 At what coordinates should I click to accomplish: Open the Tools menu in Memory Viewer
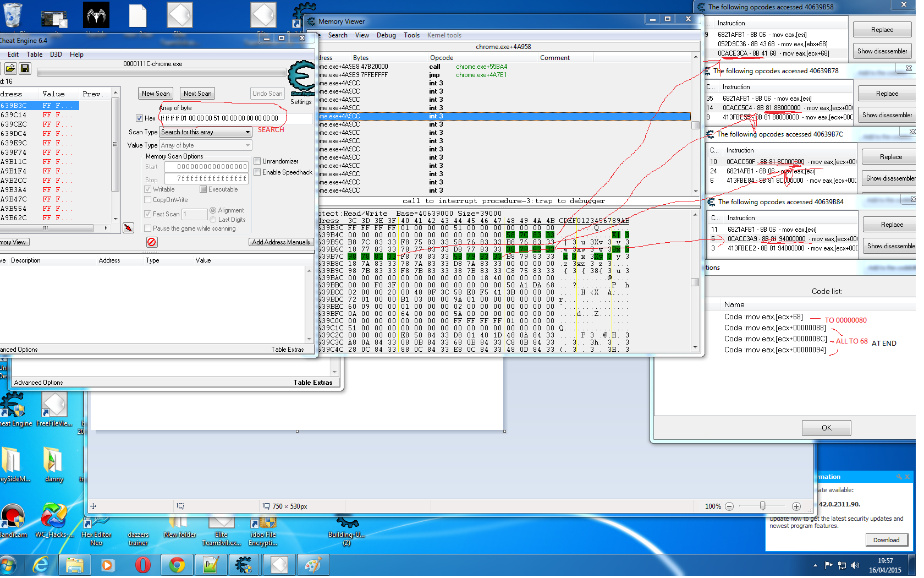click(x=411, y=35)
